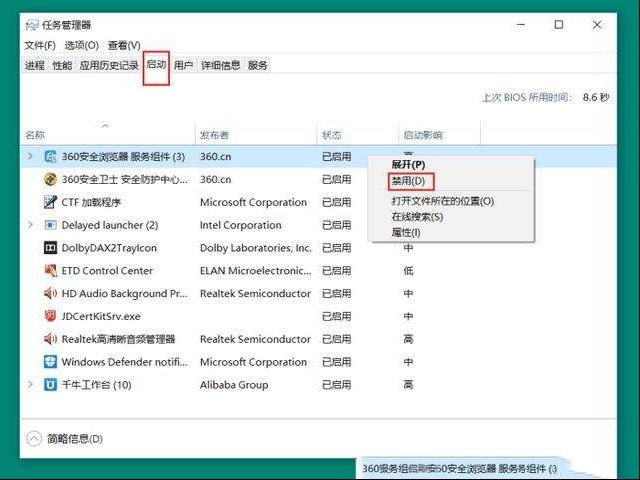Switch to the 性能 tab

[x=62, y=65]
